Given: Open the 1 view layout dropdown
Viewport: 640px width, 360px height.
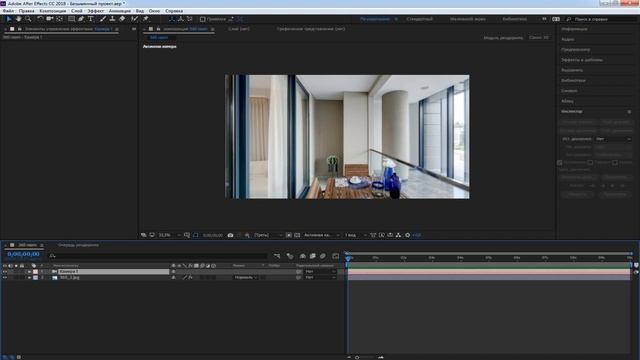Looking at the screenshot, I should pos(355,235).
